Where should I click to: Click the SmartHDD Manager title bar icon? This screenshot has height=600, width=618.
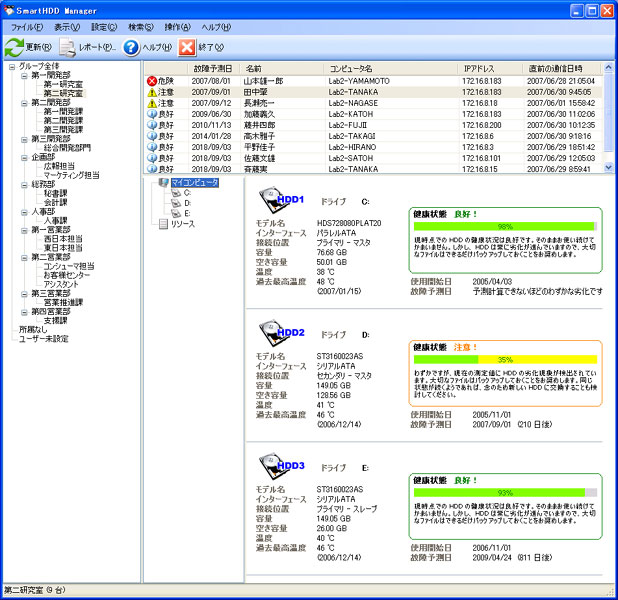[9, 10]
